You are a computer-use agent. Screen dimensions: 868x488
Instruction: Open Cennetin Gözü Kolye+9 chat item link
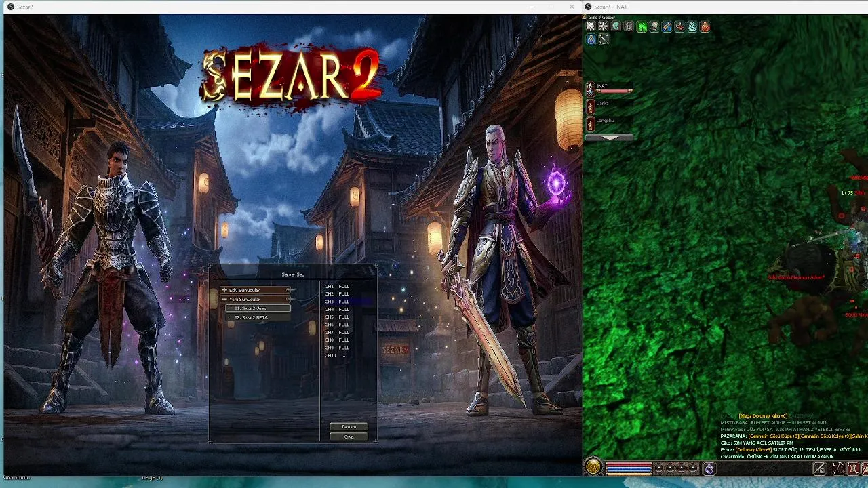825,436
